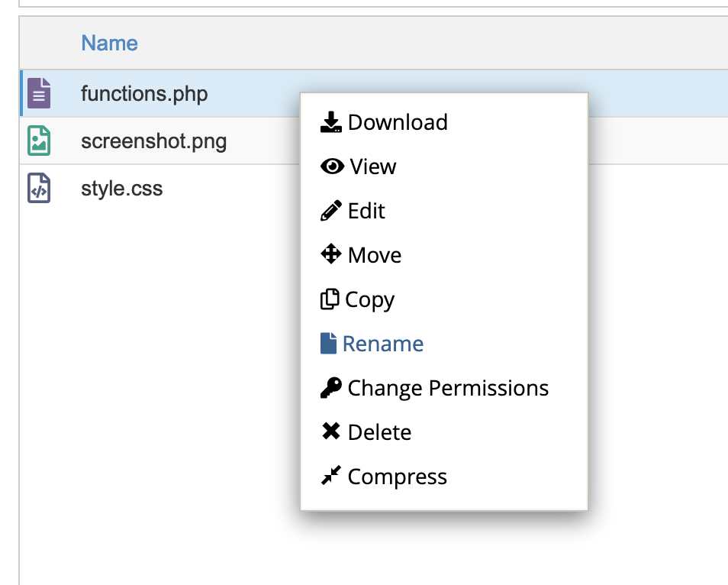Choose Copy from the context menu

(x=369, y=299)
